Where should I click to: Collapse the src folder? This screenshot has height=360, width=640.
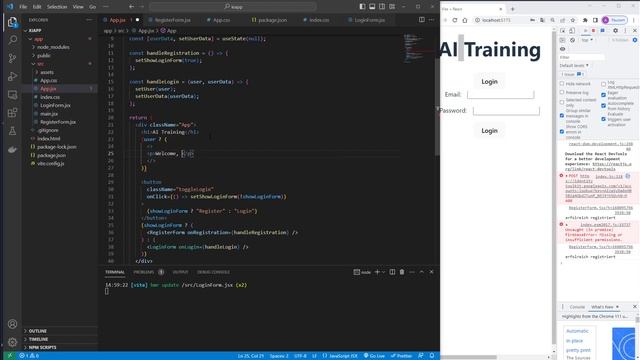pyautogui.click(x=40, y=64)
